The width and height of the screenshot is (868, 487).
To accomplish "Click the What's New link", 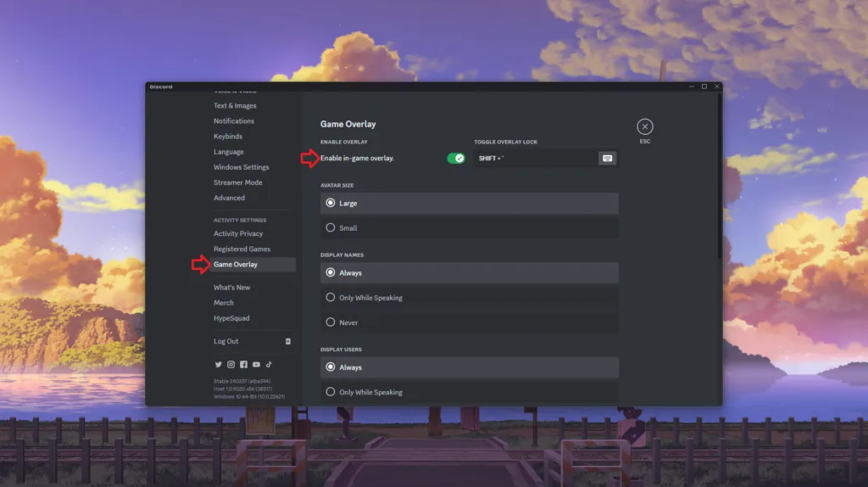I will coord(231,288).
